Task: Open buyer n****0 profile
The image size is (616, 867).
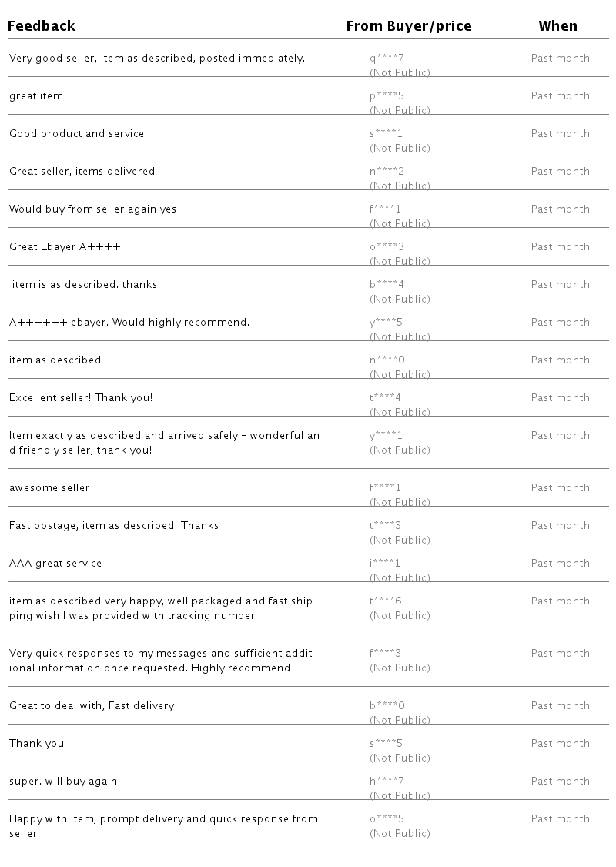Action: [x=387, y=360]
